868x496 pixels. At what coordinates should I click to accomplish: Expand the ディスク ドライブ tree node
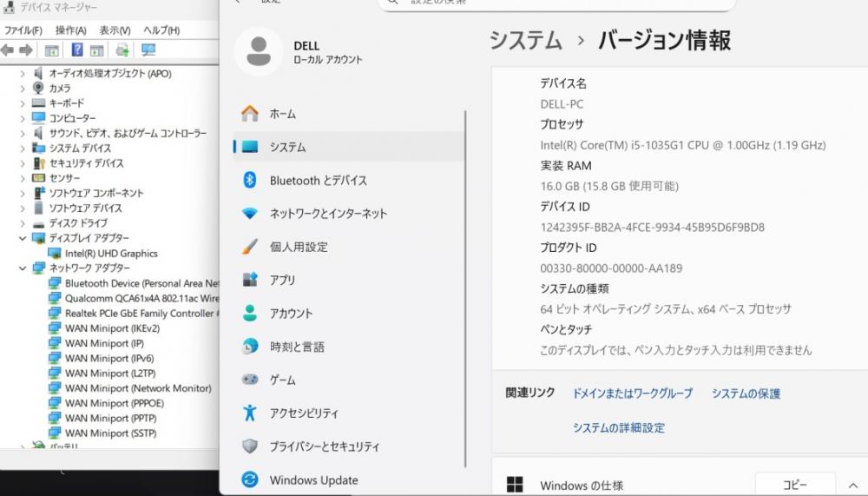coord(23,223)
